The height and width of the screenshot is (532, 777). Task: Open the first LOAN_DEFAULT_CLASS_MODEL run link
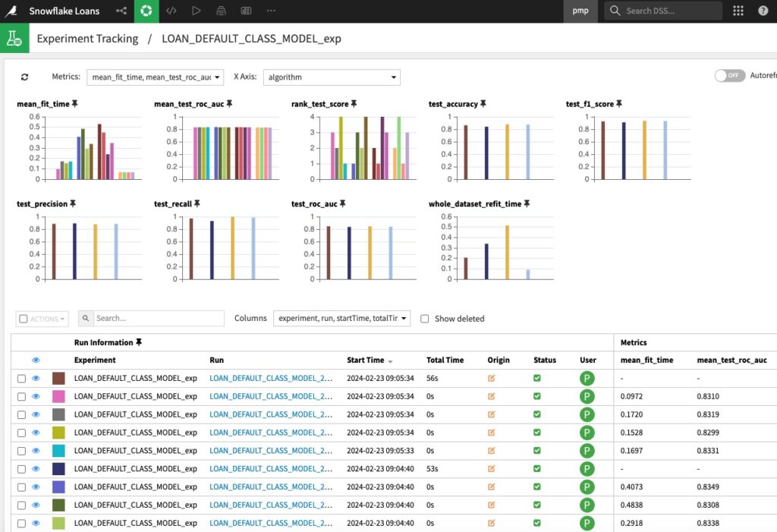click(x=271, y=378)
